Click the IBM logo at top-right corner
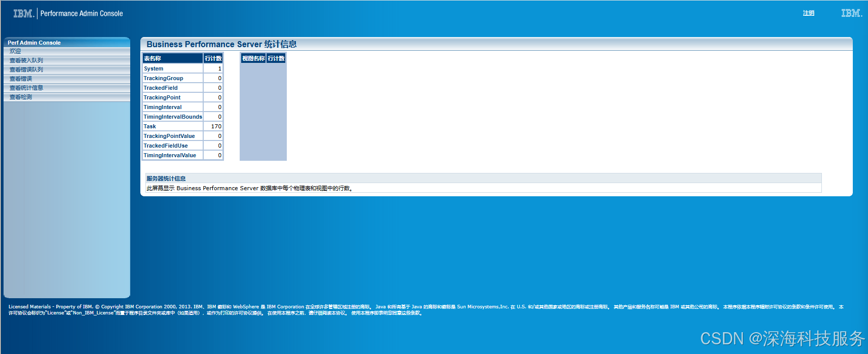Viewport: 868px width, 354px height. point(851,13)
